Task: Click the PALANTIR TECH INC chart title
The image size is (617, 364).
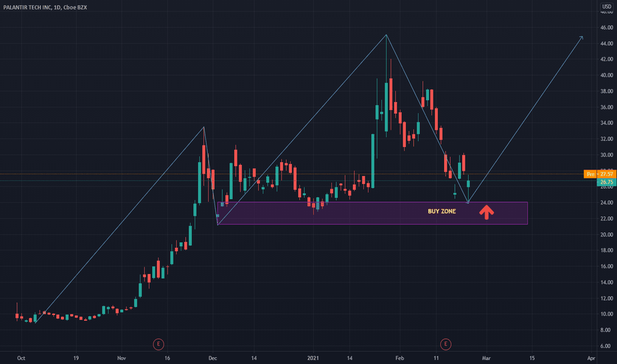Action: tap(45, 7)
